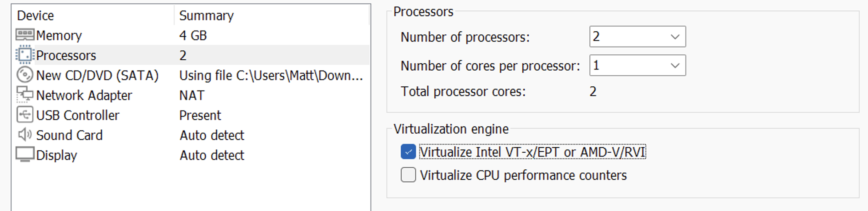868x211 pixels.
Task: Open the Number of processors dropdown
Action: tap(637, 37)
